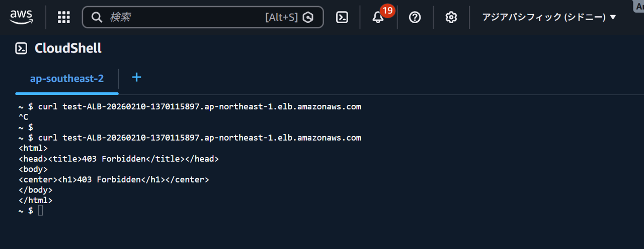Click the h1 403 Forbidden output line
Screen dimensions: 644x249
[113, 179]
